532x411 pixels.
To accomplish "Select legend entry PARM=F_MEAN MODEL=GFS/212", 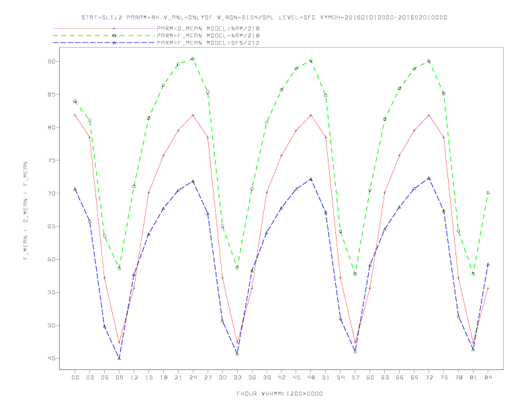I will pos(208,43).
